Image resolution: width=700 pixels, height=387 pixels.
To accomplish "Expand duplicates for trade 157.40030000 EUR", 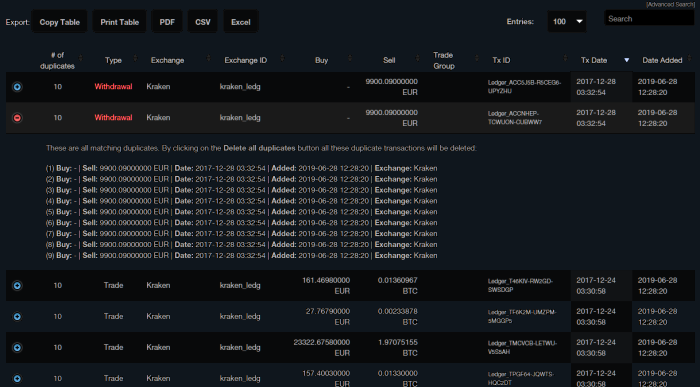I will click(17, 379).
